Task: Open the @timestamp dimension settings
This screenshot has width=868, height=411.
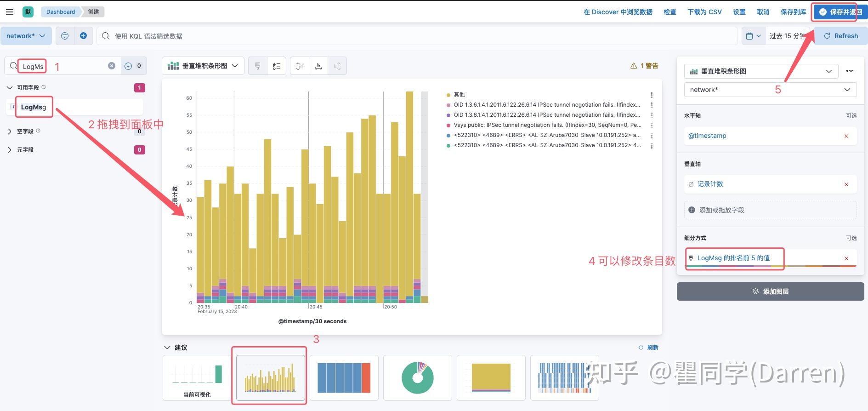Action: click(707, 136)
